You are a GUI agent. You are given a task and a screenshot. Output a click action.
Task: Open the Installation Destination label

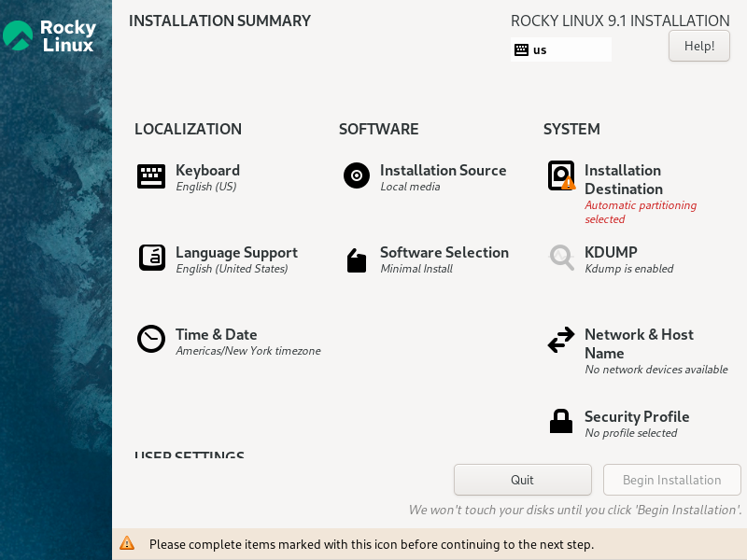coord(624,179)
